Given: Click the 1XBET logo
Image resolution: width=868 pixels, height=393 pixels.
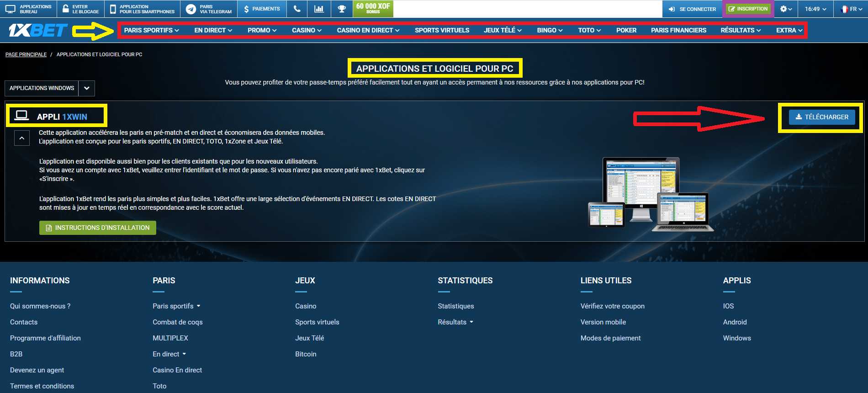Looking at the screenshot, I should coord(38,31).
